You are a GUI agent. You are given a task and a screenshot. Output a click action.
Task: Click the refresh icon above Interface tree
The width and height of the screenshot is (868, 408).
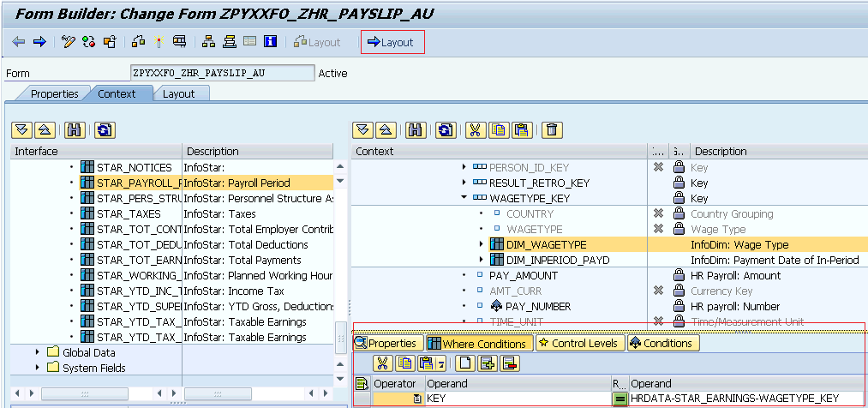[105, 130]
